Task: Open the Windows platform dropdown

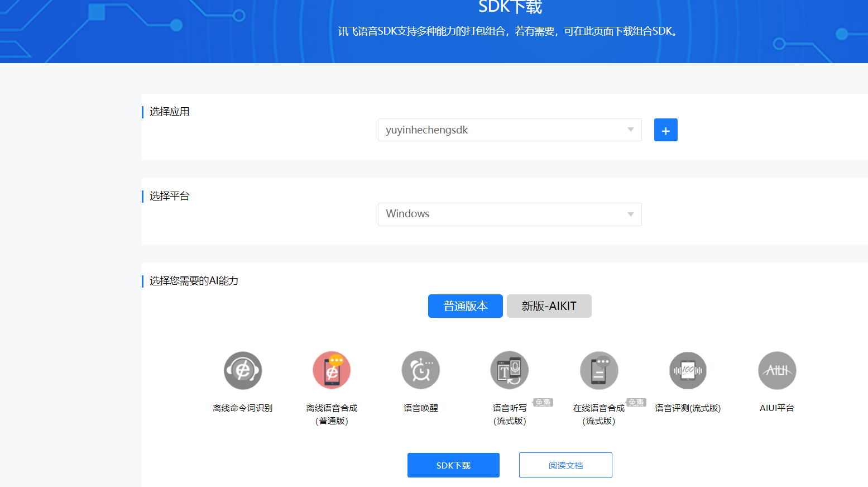Action: pyautogui.click(x=509, y=214)
